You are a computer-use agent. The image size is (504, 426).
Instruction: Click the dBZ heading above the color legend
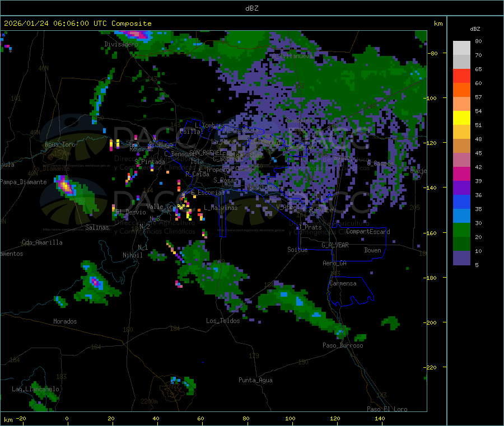click(x=475, y=29)
